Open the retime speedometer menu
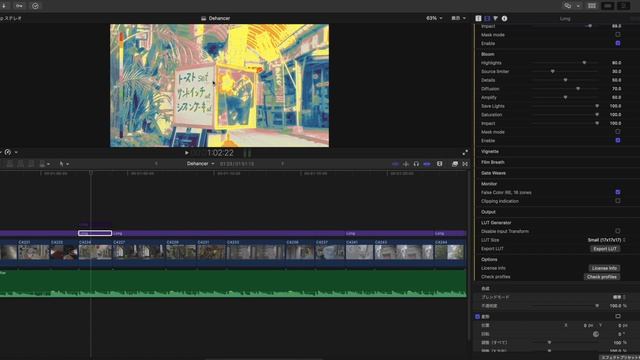Viewport: 640px width, 360px height. tap(9, 152)
